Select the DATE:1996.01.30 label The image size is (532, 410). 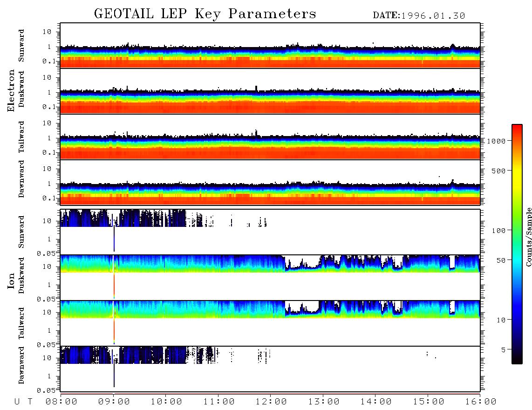(x=419, y=16)
